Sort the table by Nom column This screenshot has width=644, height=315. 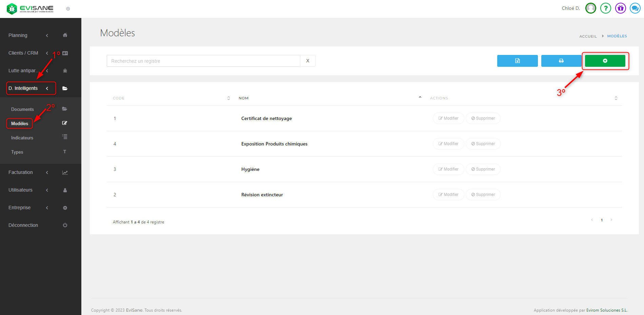coord(420,98)
